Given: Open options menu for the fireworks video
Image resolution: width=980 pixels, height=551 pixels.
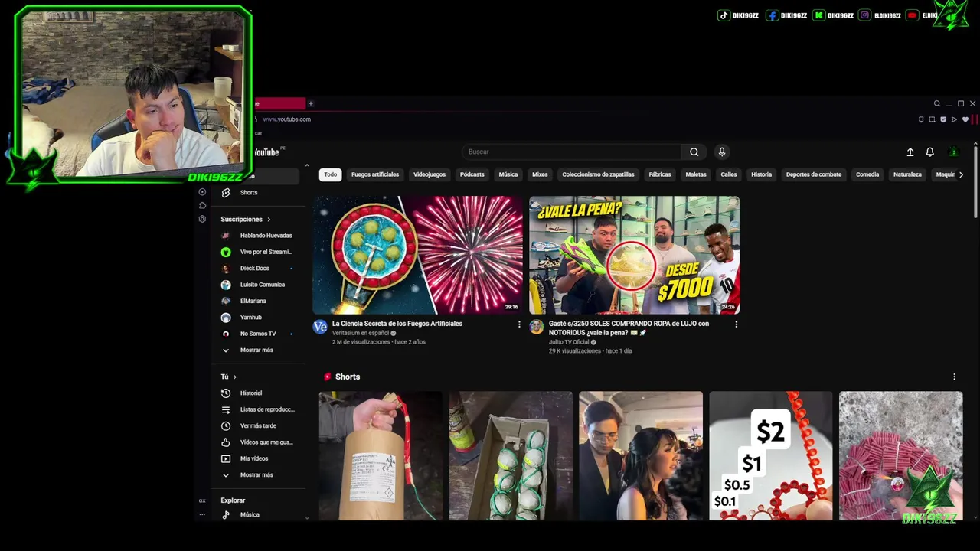Looking at the screenshot, I should click(x=519, y=324).
